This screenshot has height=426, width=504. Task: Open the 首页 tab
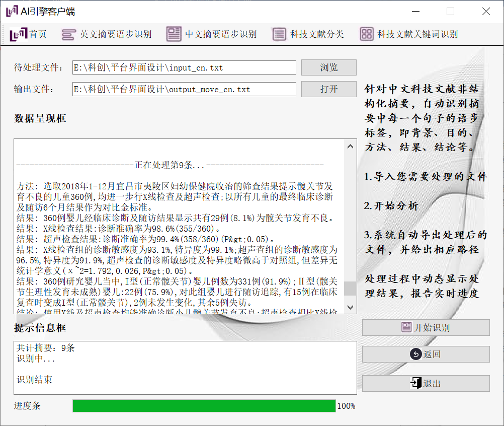[38, 34]
